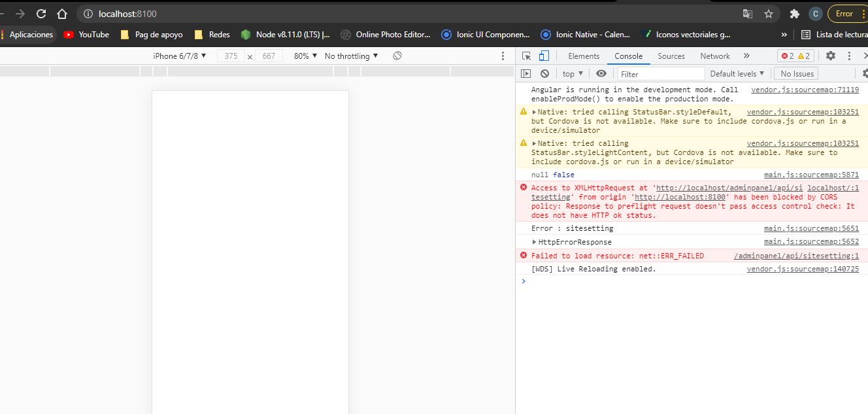Toggle the device toolbar icon
The image size is (868, 414).
544,56
